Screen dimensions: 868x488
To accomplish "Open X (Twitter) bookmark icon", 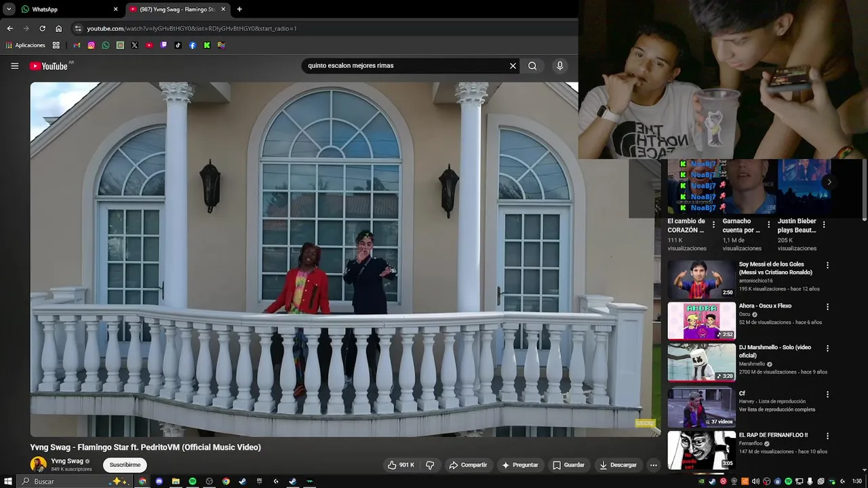I will pyautogui.click(x=134, y=45).
